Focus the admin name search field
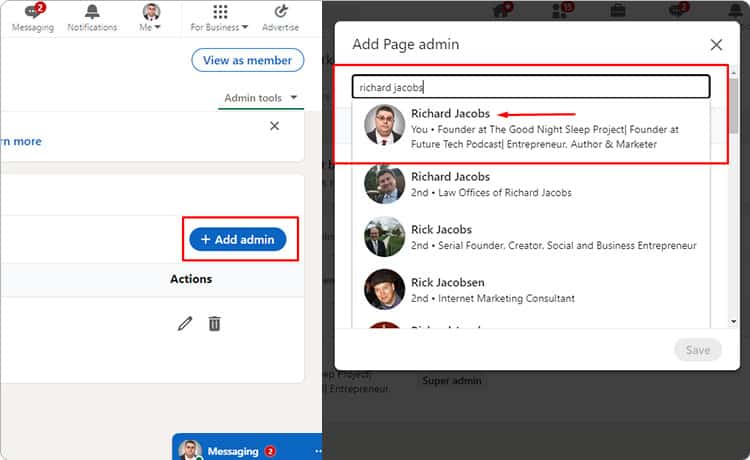 tap(531, 87)
